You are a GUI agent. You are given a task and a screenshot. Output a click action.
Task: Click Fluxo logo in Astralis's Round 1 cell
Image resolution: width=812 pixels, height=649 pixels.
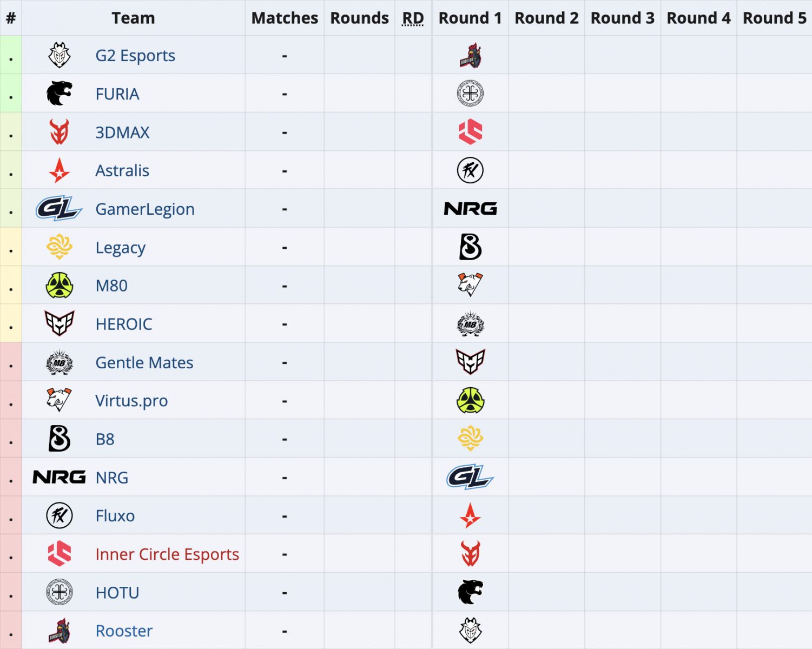[x=470, y=170]
